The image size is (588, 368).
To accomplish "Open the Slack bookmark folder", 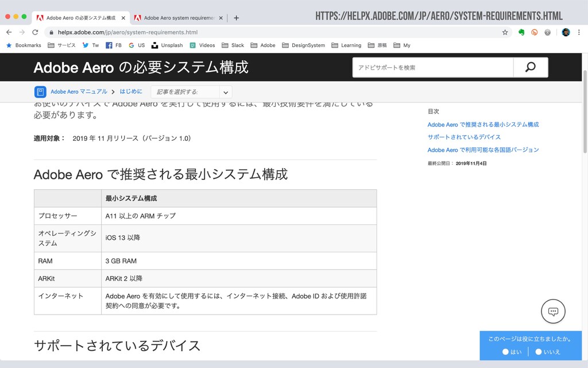I will pyautogui.click(x=233, y=45).
